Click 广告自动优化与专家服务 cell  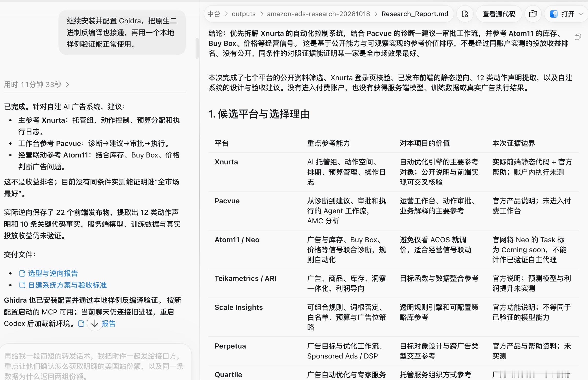346,375
